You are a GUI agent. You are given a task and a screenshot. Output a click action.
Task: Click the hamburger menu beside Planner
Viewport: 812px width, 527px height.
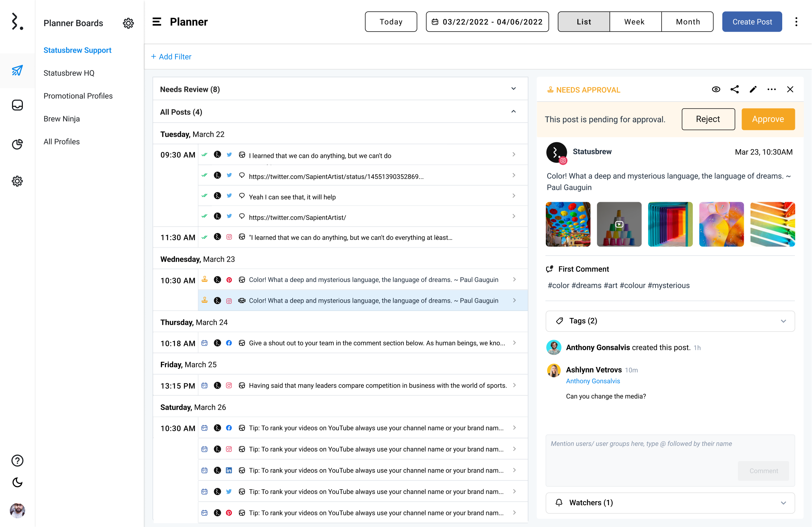157,22
